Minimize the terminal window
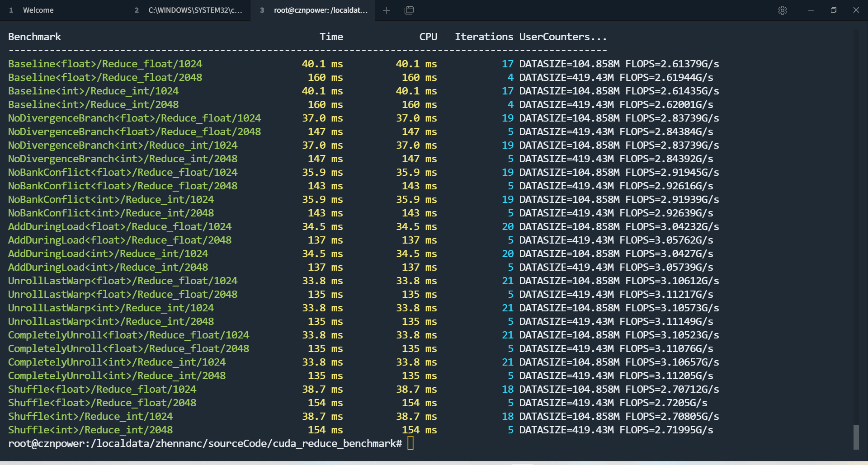Viewport: 868px width, 465px height. pyautogui.click(x=811, y=10)
